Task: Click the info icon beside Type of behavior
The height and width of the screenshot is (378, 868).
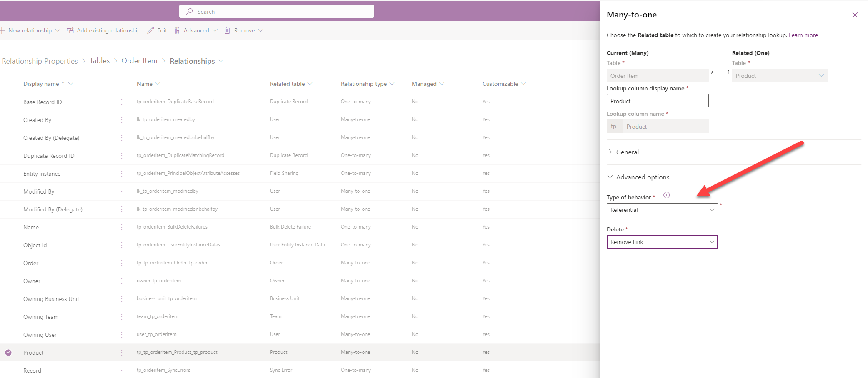Action: tap(666, 195)
